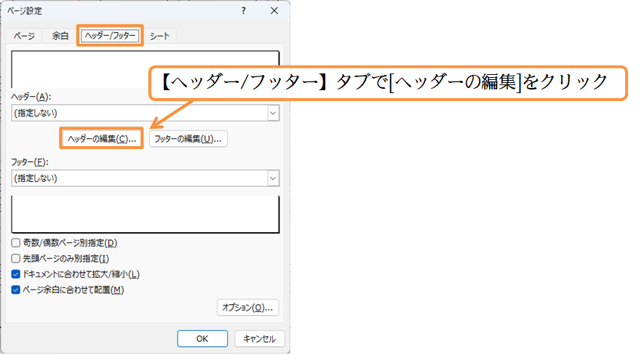Click the ヘッダー(A) label

coord(31,97)
